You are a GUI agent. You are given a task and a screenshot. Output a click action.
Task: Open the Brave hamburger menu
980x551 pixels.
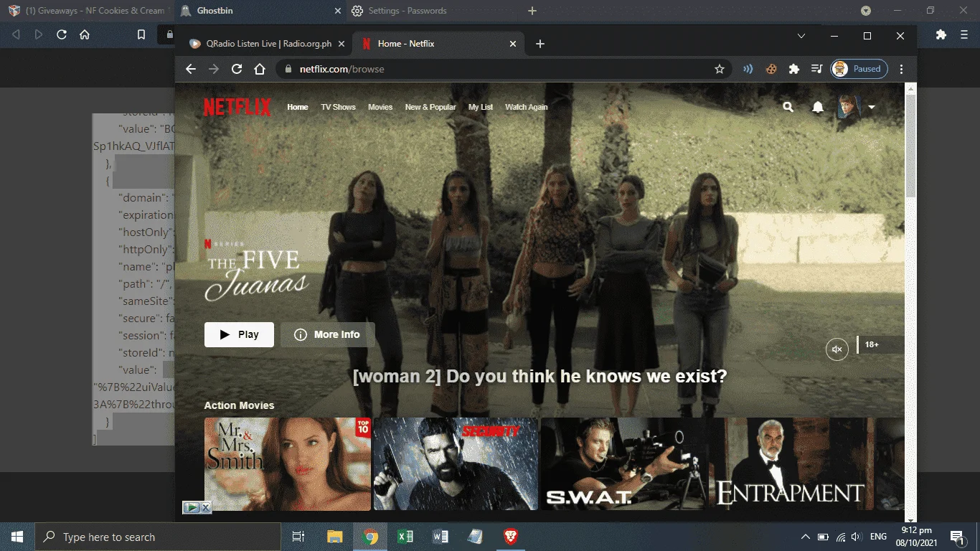tap(964, 34)
